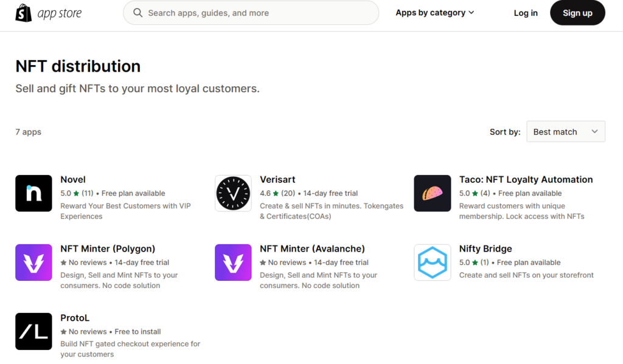Open the ProtoL title link
This screenshot has width=623, height=364.
click(x=75, y=318)
